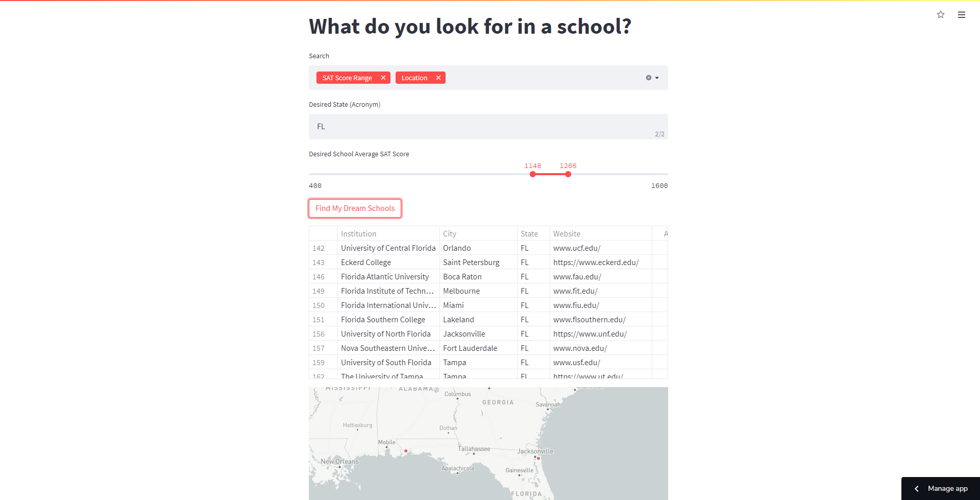Select the Nova Southeastern Unive… cell

pyautogui.click(x=388, y=348)
